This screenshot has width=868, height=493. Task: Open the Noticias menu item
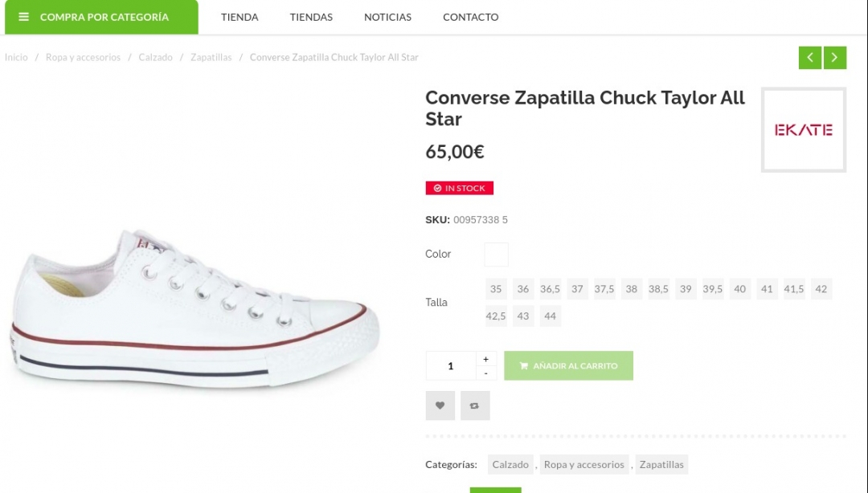click(x=387, y=17)
